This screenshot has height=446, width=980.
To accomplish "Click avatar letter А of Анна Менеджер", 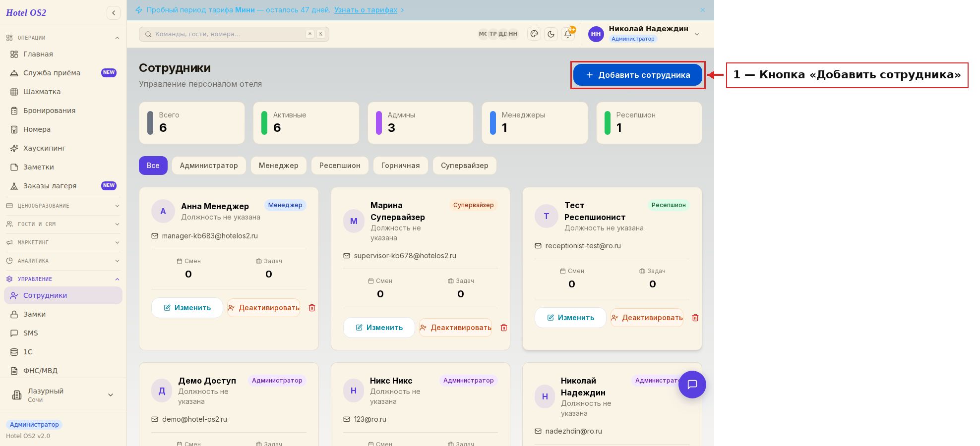I will [163, 211].
